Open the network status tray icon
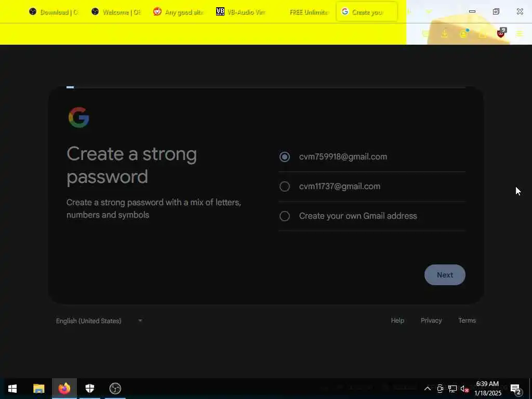This screenshot has width=532, height=399. click(x=453, y=389)
